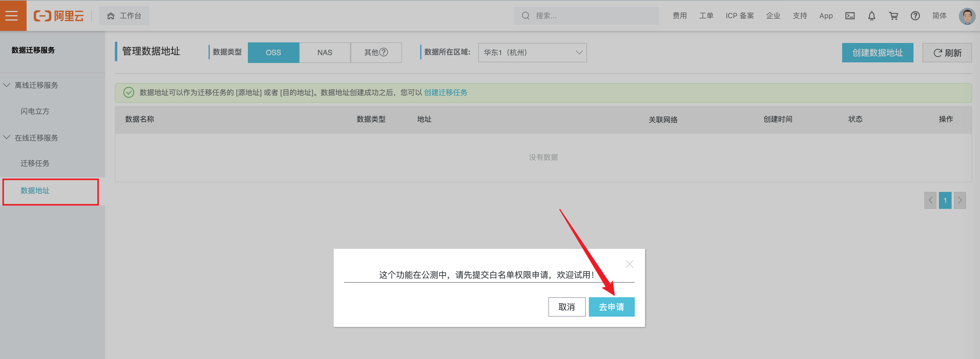The image size is (980, 359).
Task: Select page 1 in pagination
Action: tap(945, 200)
